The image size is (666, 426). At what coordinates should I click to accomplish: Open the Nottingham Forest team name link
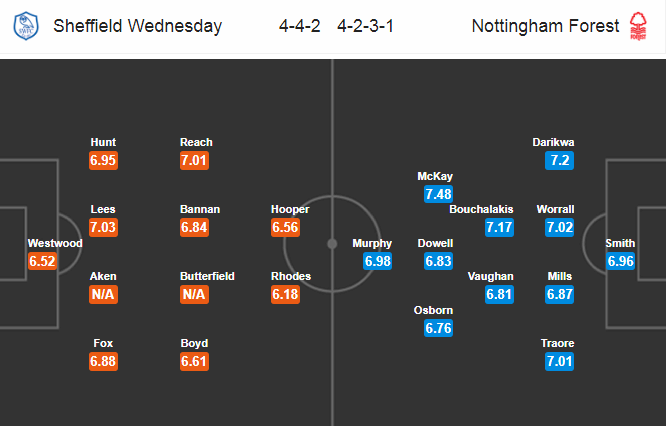click(545, 26)
